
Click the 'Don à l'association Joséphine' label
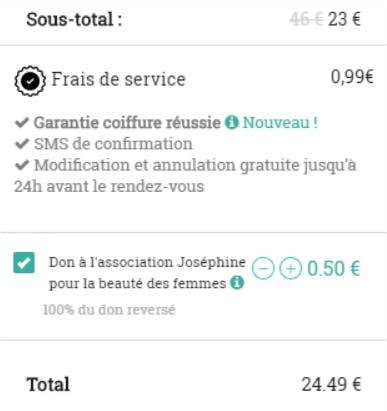coord(147,262)
